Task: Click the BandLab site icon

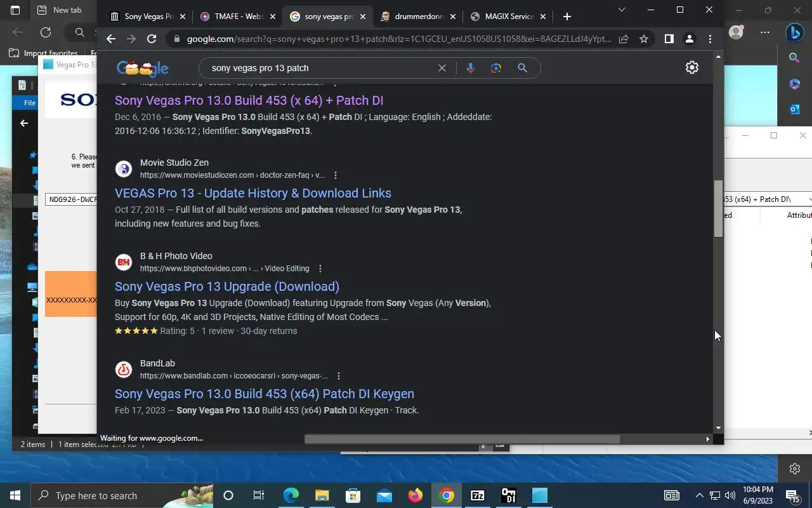Action: (124, 370)
